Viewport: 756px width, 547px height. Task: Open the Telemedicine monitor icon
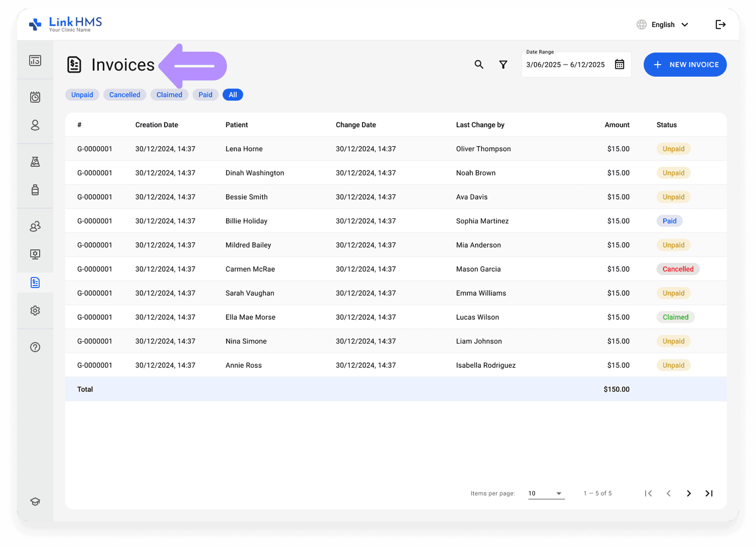pos(35,254)
